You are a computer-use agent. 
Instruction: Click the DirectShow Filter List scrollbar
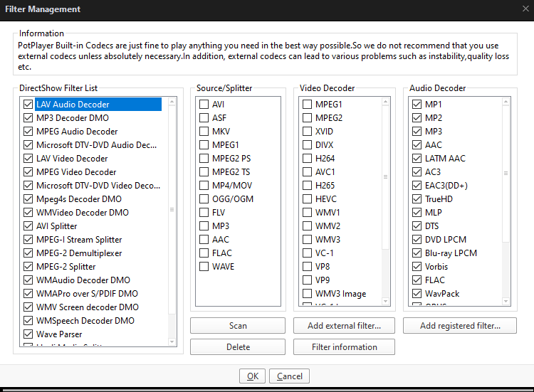(x=172, y=210)
